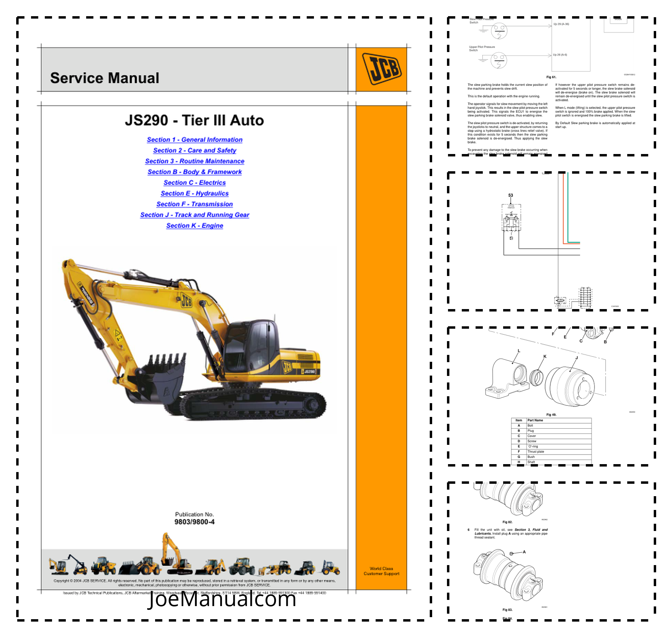672x634 pixels.
Task: Open Section E - Hydraulics link
Action: click(194, 193)
